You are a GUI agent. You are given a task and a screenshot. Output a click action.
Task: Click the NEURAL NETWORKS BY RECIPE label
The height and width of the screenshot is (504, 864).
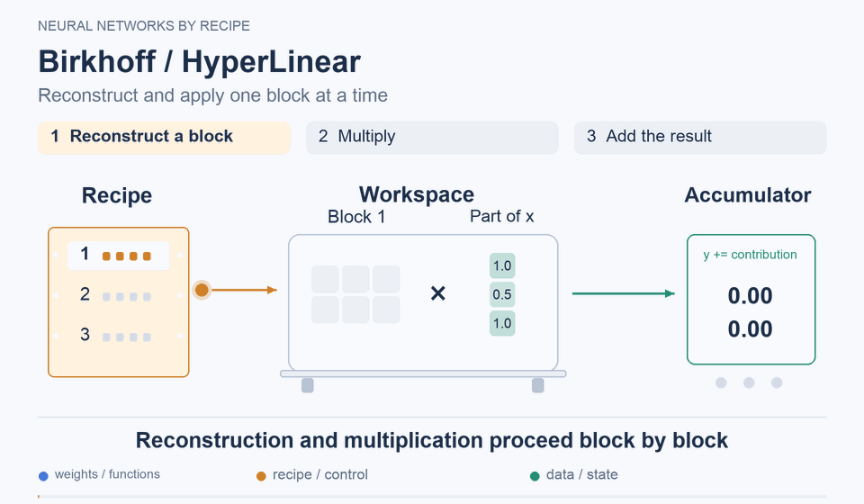tap(144, 26)
